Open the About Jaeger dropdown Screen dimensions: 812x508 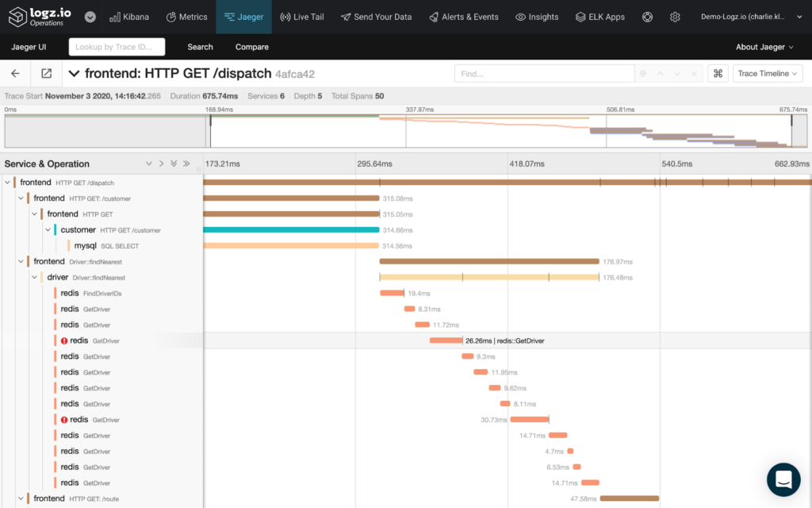[x=764, y=47]
